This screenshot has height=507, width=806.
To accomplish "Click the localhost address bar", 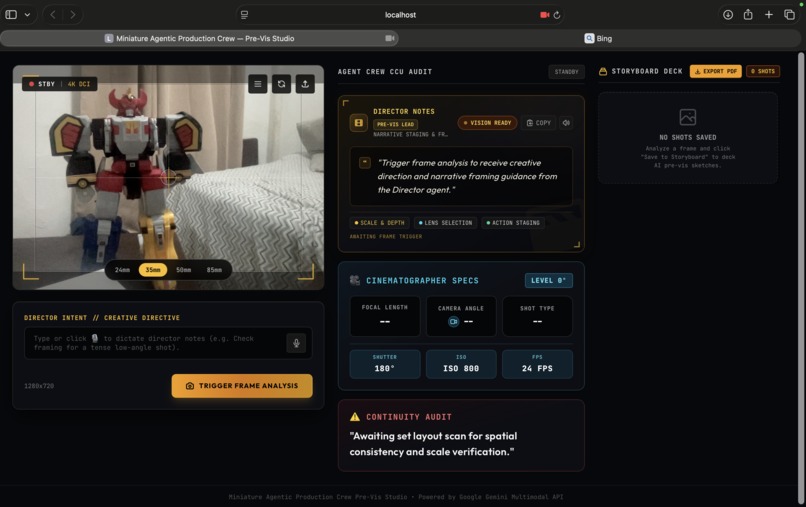I will click(x=400, y=15).
